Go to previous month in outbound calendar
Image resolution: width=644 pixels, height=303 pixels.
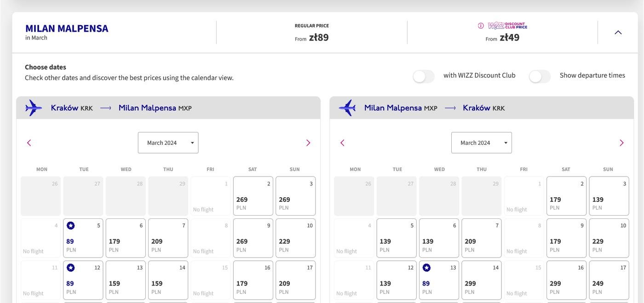[29, 143]
